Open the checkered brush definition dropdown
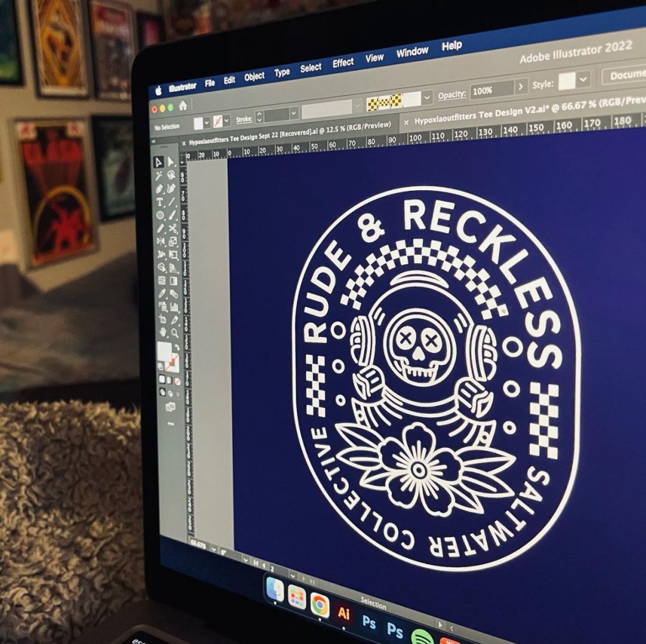Viewport: 646px width, 644px height. pos(427,97)
